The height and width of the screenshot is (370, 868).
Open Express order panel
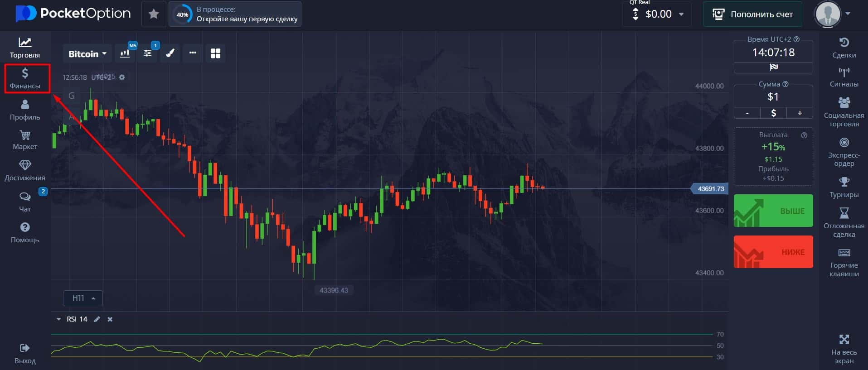844,153
